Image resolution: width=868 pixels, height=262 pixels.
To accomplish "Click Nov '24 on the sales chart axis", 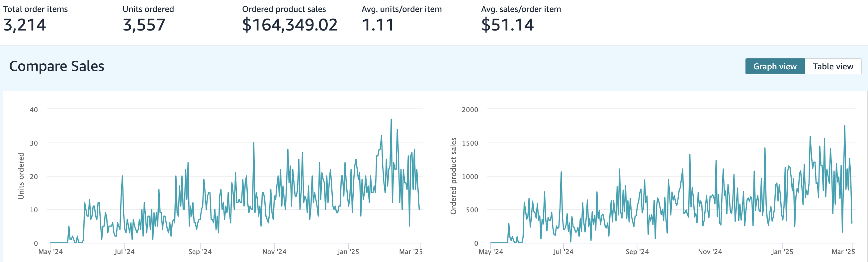I will (710, 252).
